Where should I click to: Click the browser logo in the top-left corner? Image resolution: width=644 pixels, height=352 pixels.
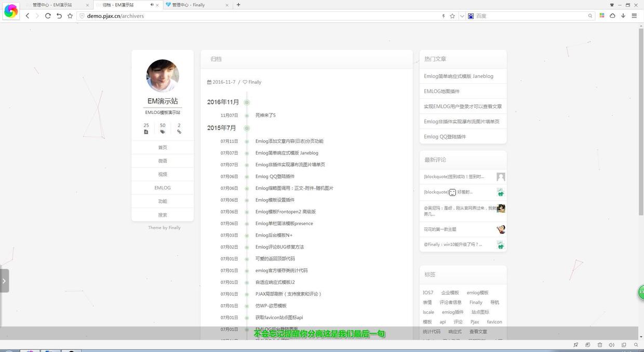pyautogui.click(x=10, y=11)
